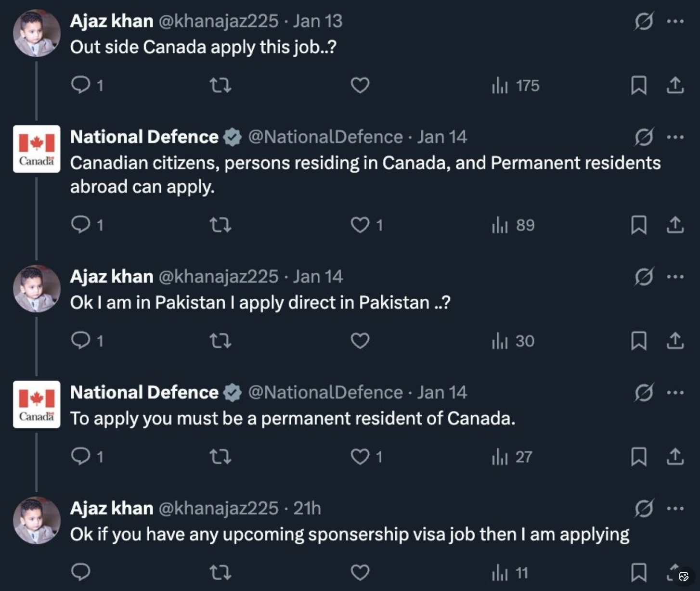The height and width of the screenshot is (591, 700).
Task: Like the tweet 'Out side Canada apply this job'
Action: click(x=360, y=85)
